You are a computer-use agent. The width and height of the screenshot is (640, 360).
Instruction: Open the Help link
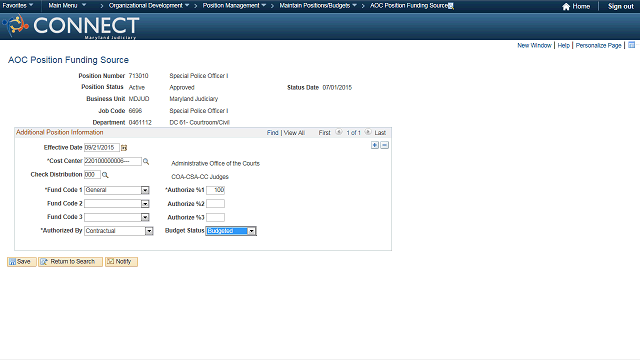563,45
